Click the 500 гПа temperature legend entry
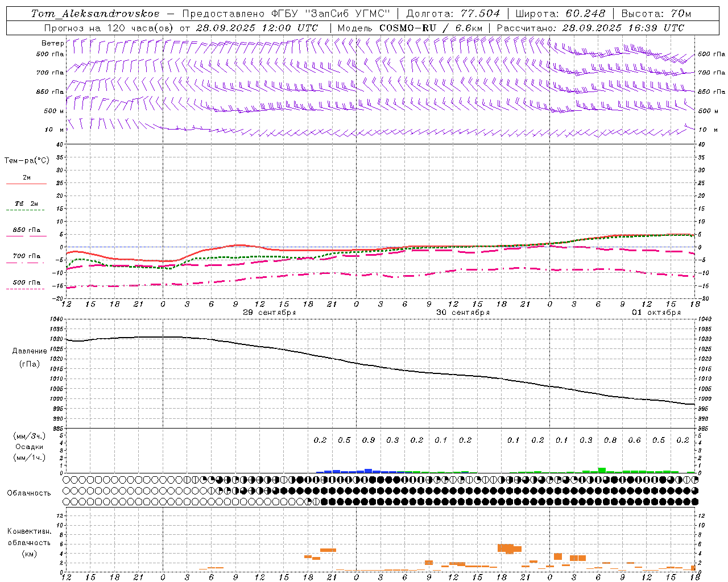The height and width of the screenshot is (582, 728). click(26, 282)
